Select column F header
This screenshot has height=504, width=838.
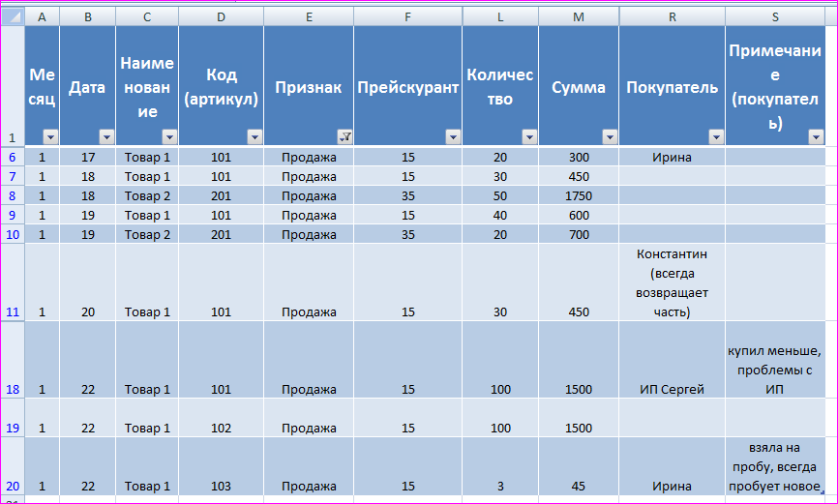tap(407, 17)
